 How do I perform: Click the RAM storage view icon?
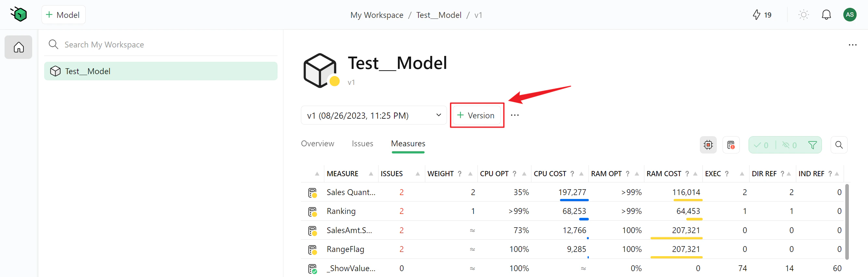coord(731,145)
